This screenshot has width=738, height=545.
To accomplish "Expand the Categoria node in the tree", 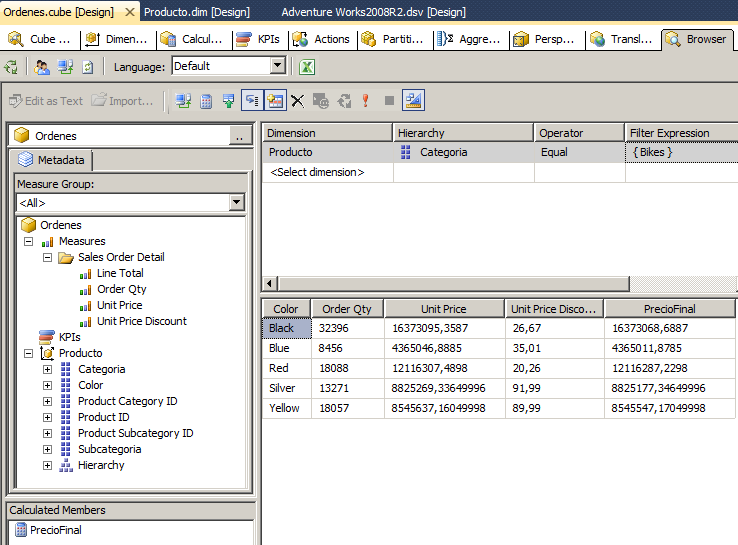I will tap(47, 369).
